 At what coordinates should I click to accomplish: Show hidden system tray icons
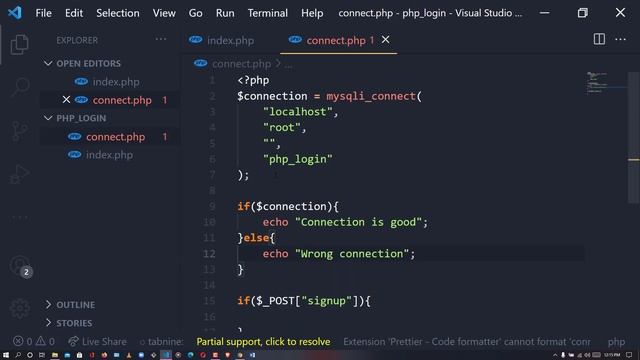[x=555, y=355]
